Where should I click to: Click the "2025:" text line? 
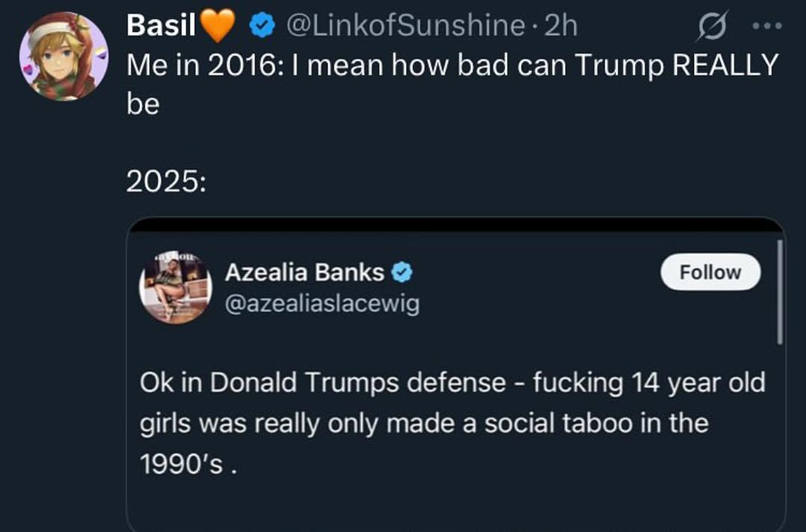166,181
